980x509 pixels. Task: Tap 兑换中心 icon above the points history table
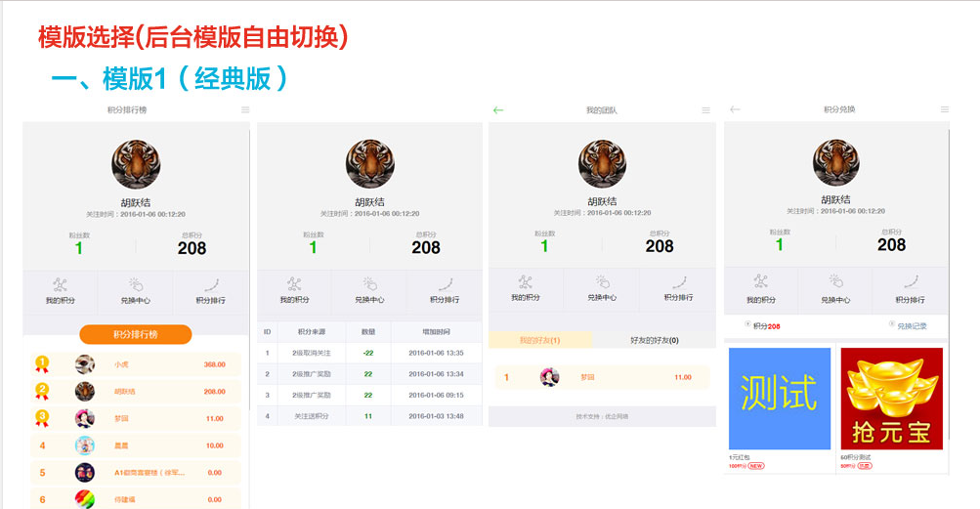(370, 284)
